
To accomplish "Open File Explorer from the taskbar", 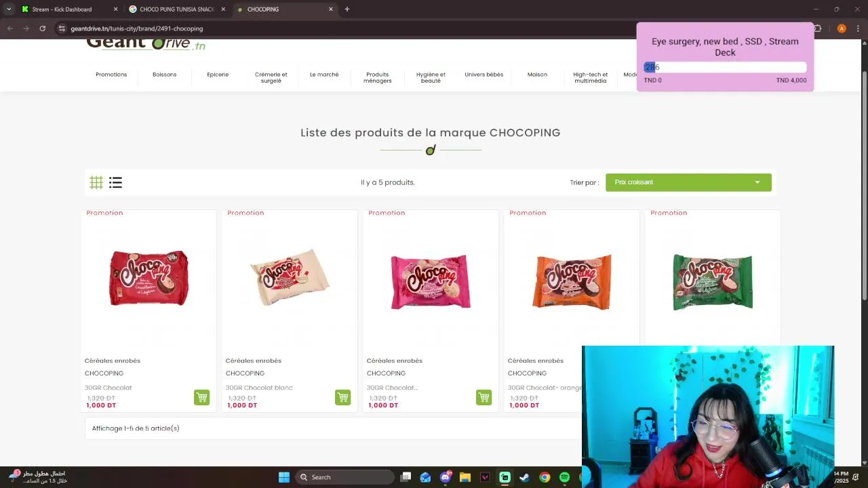I will (465, 477).
